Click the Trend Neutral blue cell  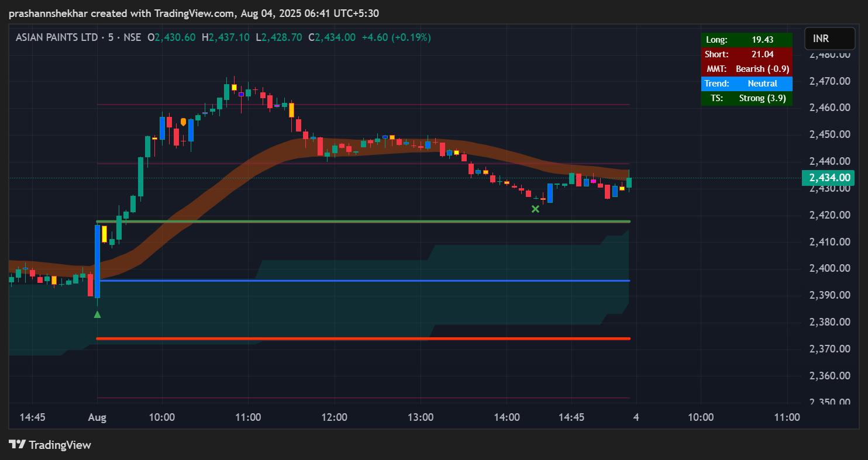coord(762,84)
